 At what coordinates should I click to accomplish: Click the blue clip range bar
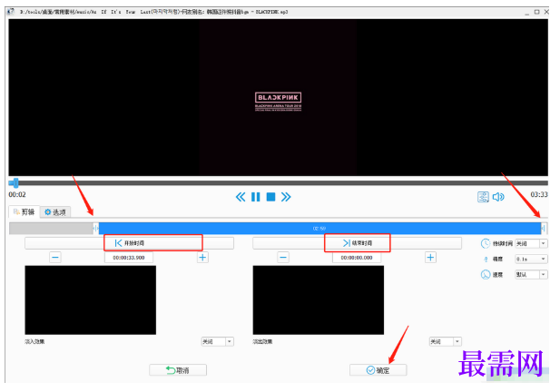pos(319,228)
